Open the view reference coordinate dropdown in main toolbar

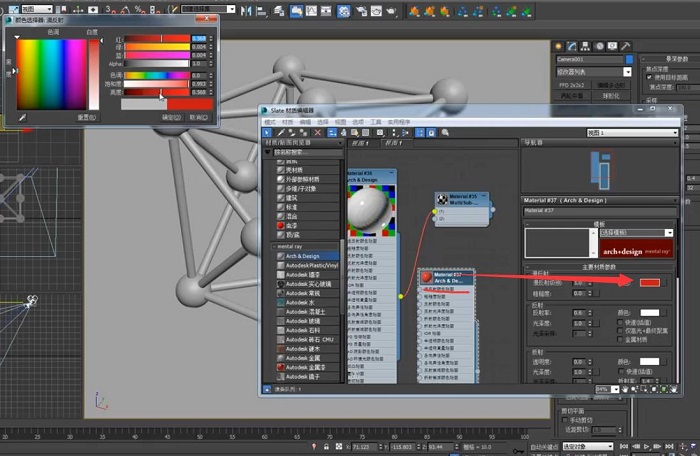coord(37,9)
